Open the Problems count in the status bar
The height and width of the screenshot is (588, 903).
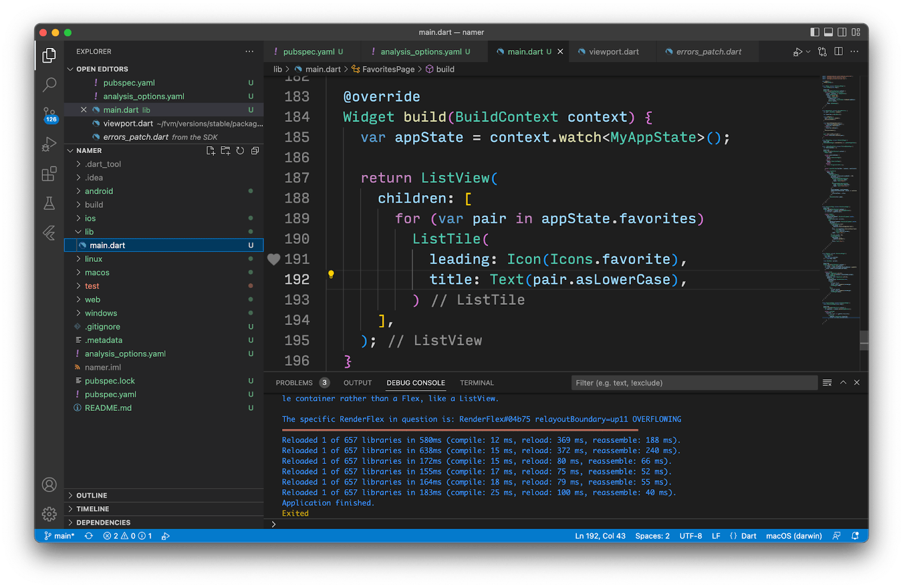pos(127,536)
